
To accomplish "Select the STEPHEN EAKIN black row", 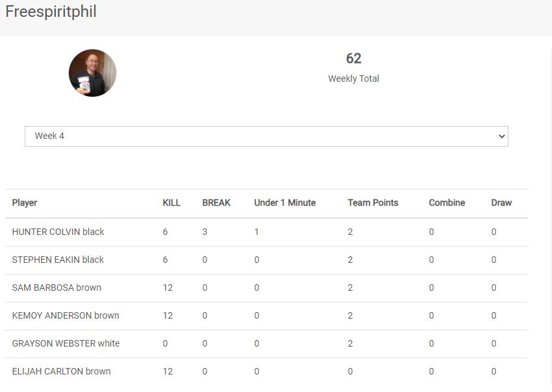I will pos(58,260).
